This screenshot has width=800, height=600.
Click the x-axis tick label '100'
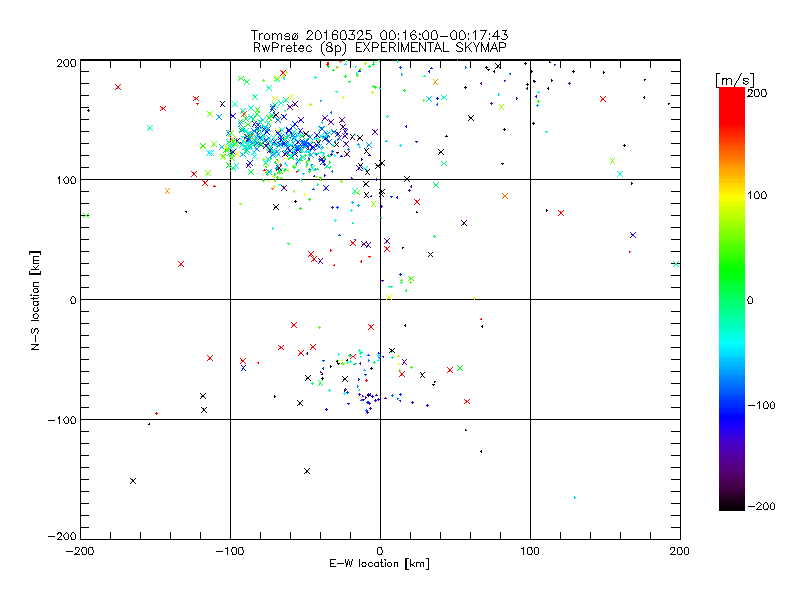[530, 551]
